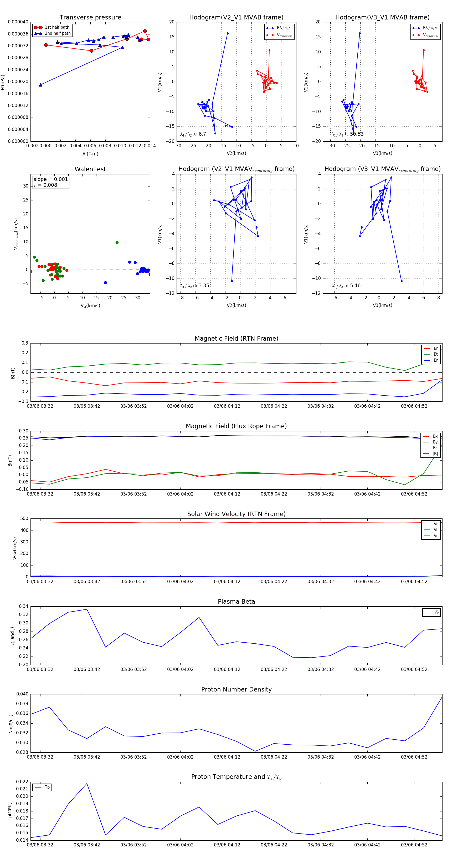The height and width of the screenshot is (868, 473).
Task: Click the "Magnetic Field (RTN Frame)" title
Action: pyautogui.click(x=236, y=339)
